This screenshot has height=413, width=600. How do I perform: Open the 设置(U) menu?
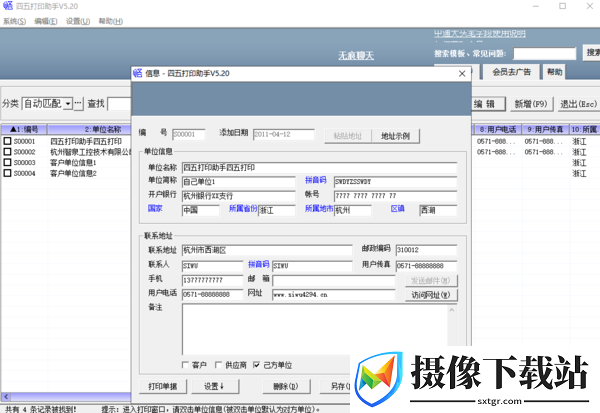tap(78, 21)
